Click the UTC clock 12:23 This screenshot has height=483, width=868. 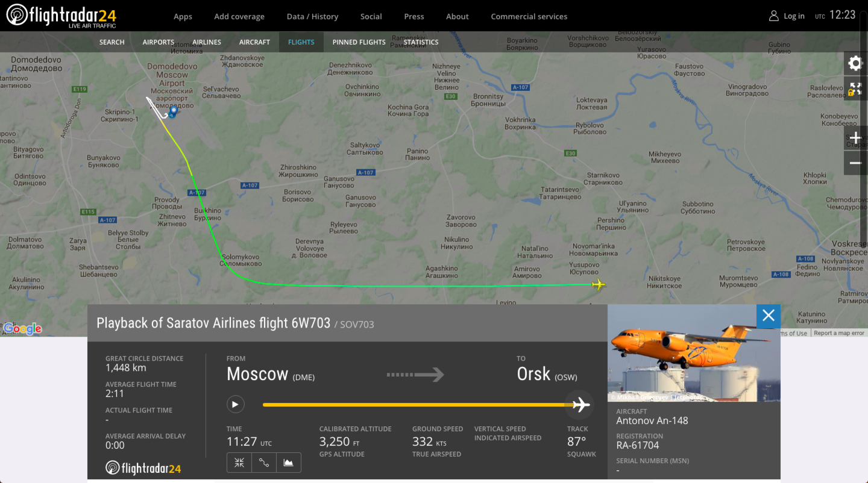pos(843,15)
